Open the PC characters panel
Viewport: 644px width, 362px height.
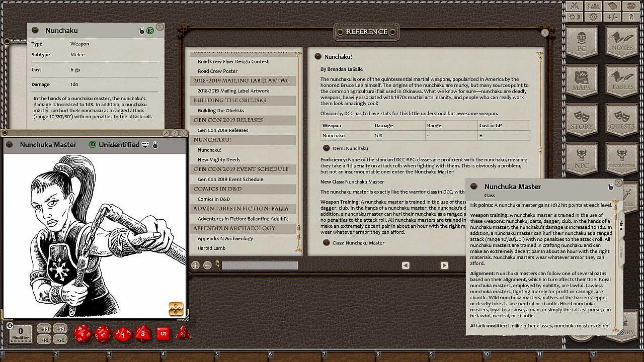582,42
